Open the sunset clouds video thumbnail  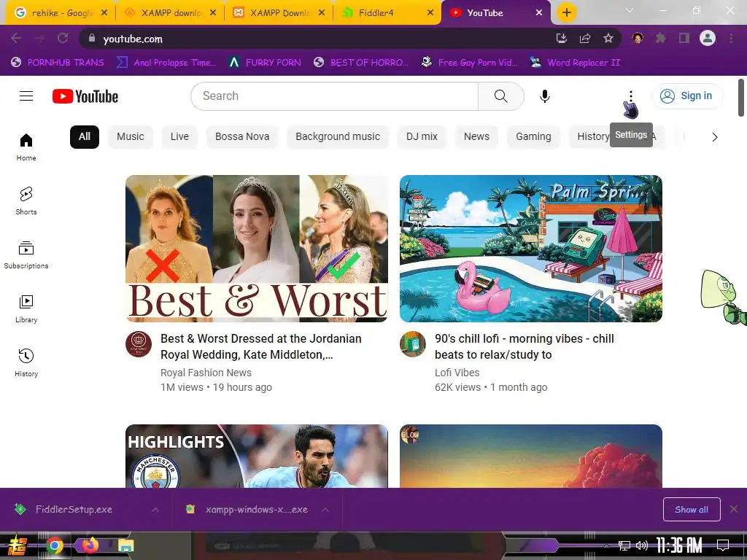[531, 456]
